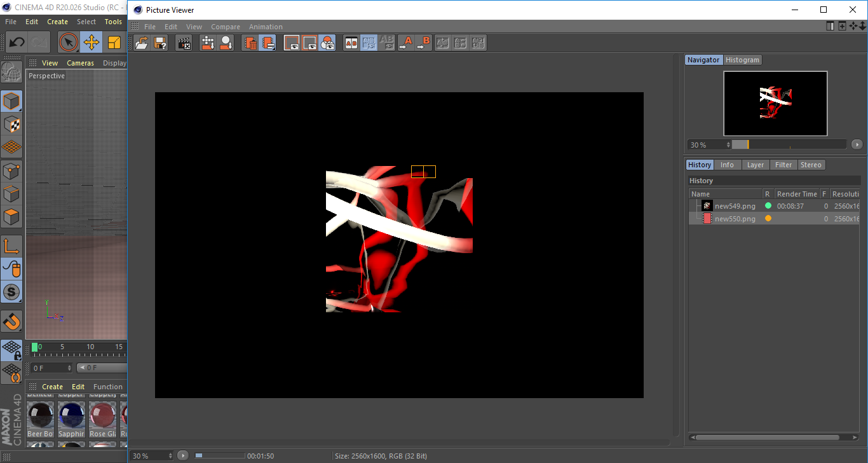Open the Compare menu
This screenshot has width=868, height=463.
tap(226, 27)
